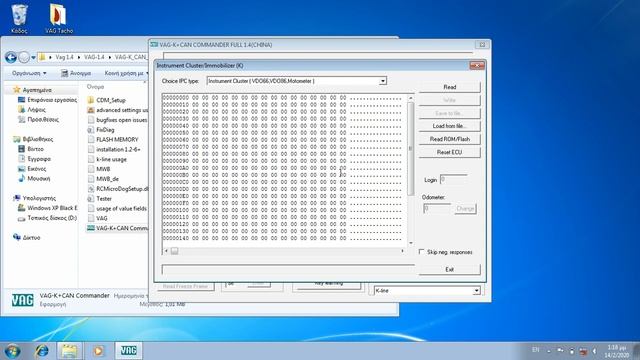Go back in the Explorer window

point(11,58)
